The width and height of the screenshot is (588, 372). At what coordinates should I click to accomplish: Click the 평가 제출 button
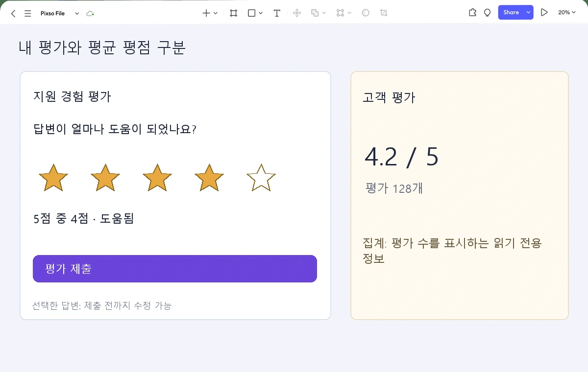click(x=175, y=269)
